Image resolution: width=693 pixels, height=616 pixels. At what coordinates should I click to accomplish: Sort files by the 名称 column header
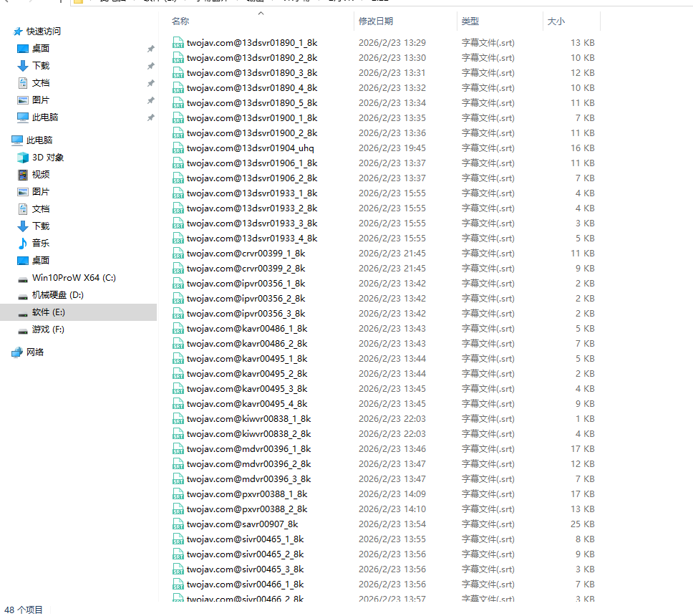point(180,21)
